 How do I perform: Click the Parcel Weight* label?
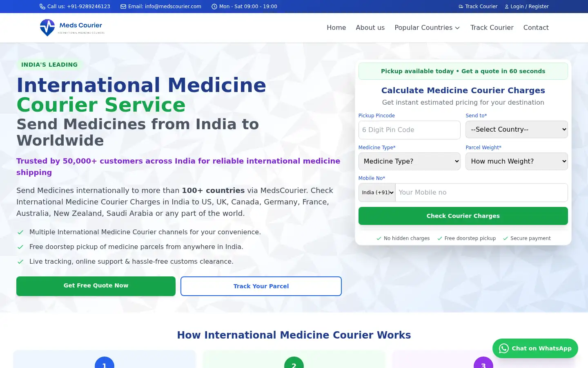[x=483, y=148]
